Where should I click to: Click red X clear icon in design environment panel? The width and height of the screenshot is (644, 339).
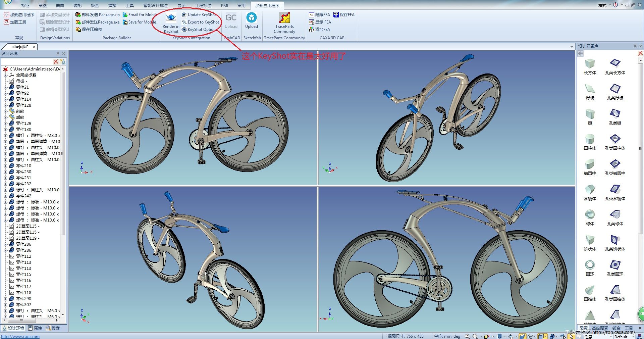pyautogui.click(x=56, y=62)
